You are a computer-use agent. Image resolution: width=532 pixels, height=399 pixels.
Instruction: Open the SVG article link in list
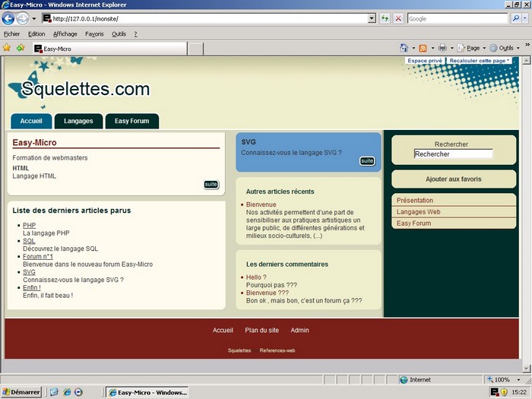(29, 272)
